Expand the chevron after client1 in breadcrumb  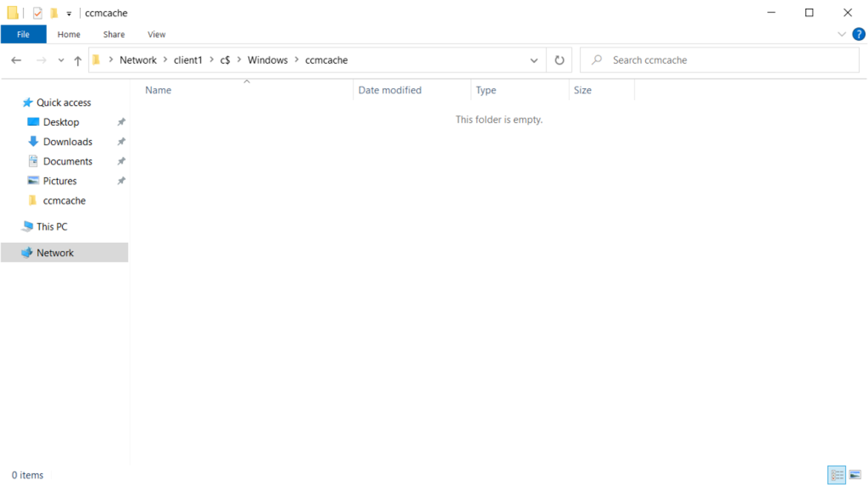[212, 60]
